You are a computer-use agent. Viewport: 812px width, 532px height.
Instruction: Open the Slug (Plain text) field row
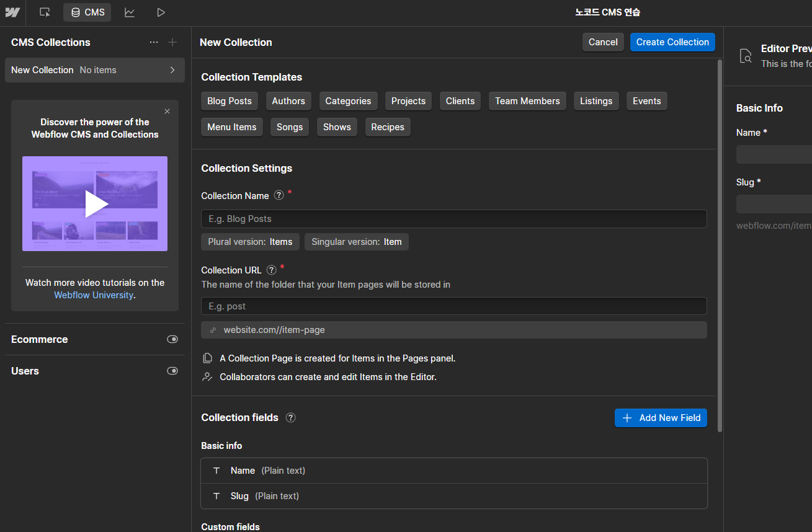point(454,496)
